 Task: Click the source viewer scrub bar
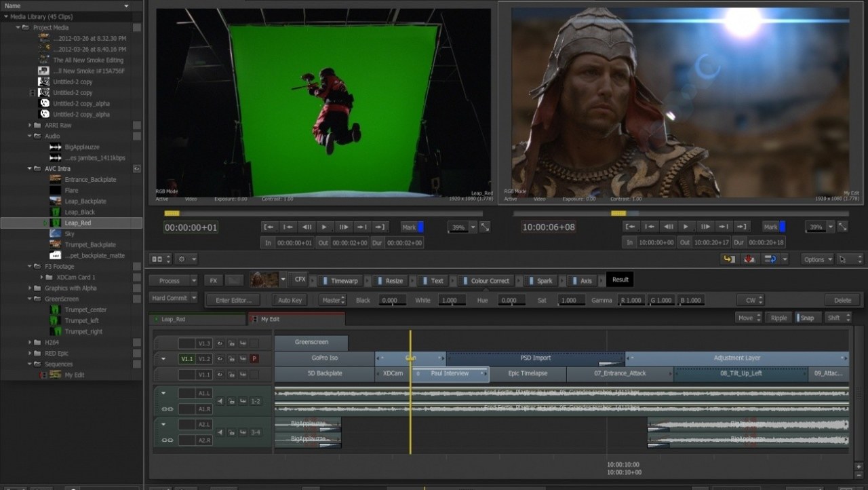pos(323,213)
